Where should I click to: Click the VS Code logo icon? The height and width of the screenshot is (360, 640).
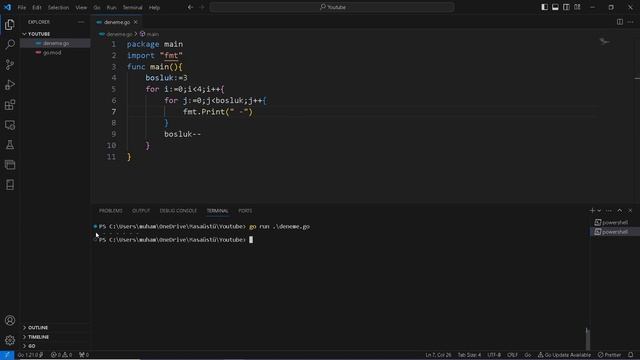7,7
